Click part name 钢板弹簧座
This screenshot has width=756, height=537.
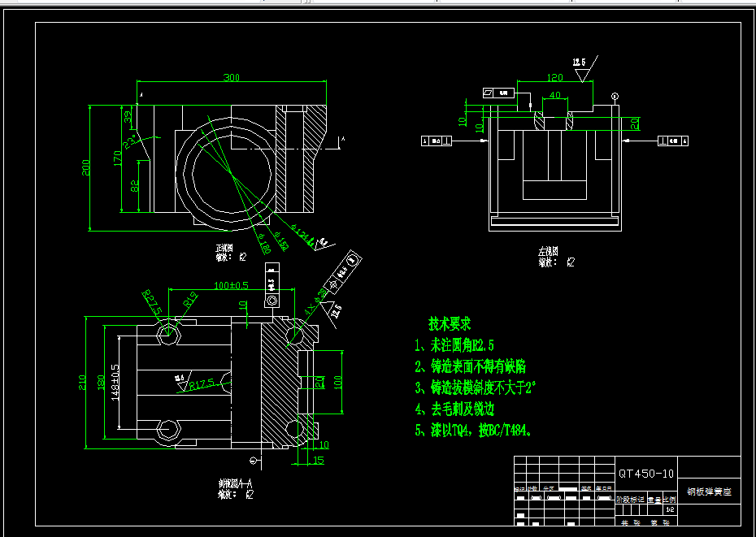(x=709, y=492)
